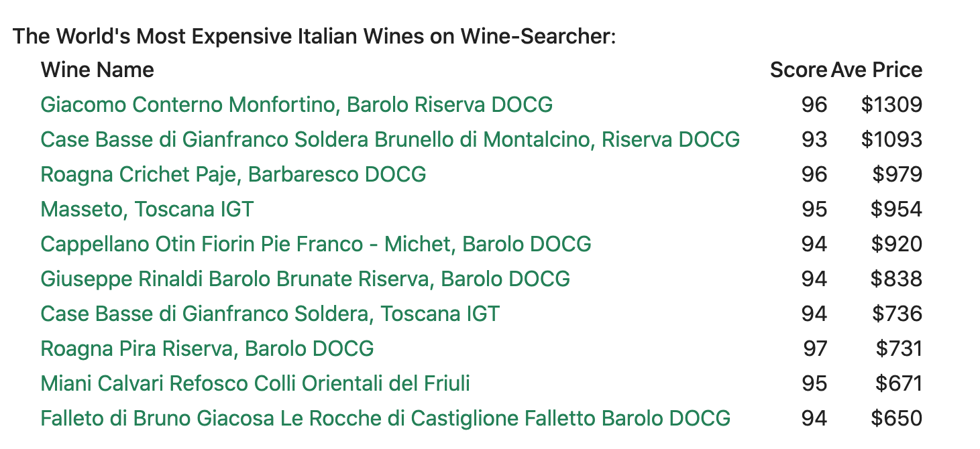Click the $671 price for Miani Calvari

(x=899, y=383)
